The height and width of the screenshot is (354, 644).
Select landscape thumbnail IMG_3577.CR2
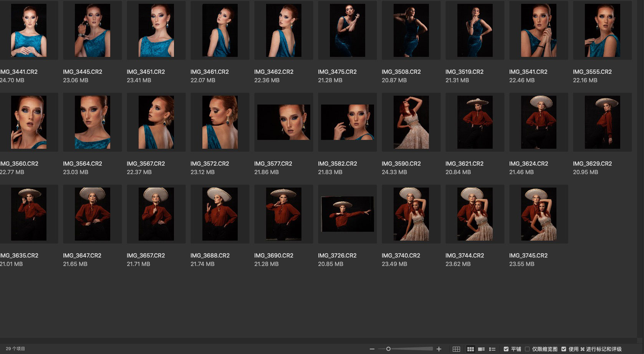pos(283,122)
